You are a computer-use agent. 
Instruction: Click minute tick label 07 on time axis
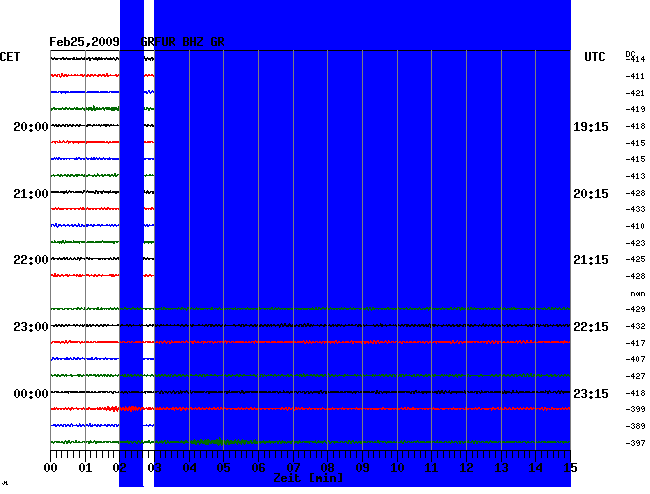point(293,468)
